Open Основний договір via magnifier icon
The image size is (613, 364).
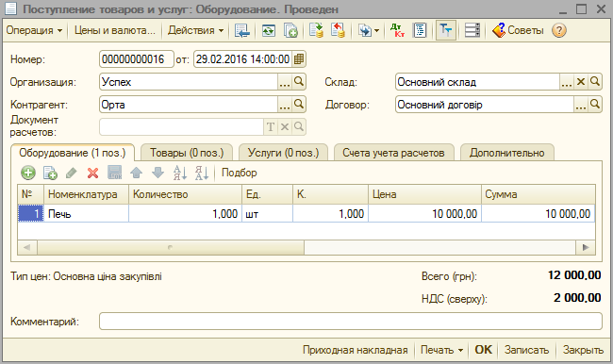pos(595,105)
